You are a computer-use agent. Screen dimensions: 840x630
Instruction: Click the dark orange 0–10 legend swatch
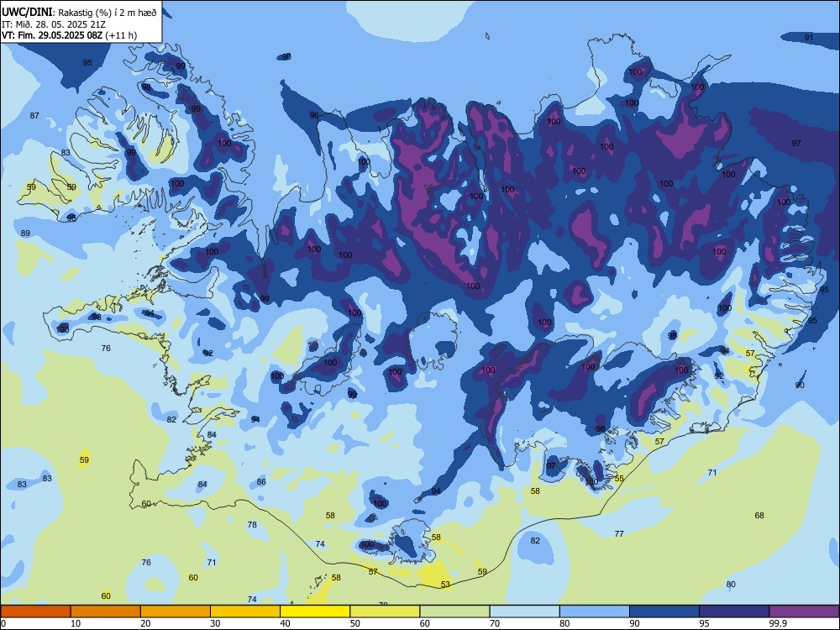pyautogui.click(x=35, y=612)
